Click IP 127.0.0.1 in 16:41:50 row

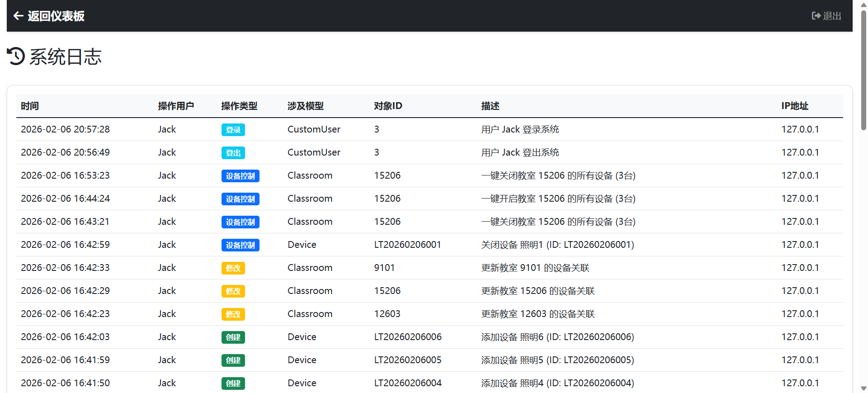tap(800, 383)
